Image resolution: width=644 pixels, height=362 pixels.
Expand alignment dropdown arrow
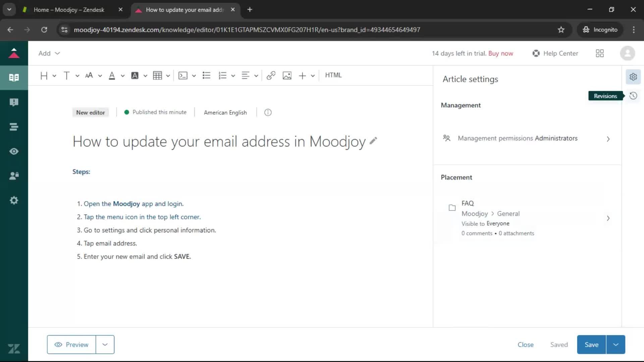point(256,76)
